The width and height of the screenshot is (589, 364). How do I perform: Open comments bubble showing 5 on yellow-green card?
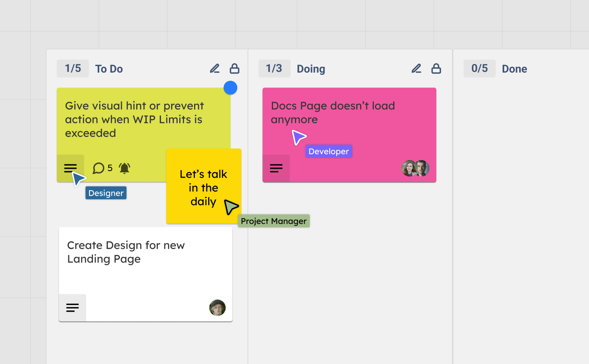[103, 168]
